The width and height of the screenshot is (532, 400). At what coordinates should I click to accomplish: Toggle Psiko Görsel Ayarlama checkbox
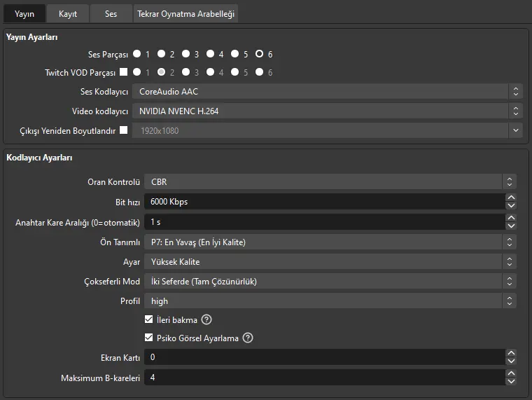click(148, 338)
